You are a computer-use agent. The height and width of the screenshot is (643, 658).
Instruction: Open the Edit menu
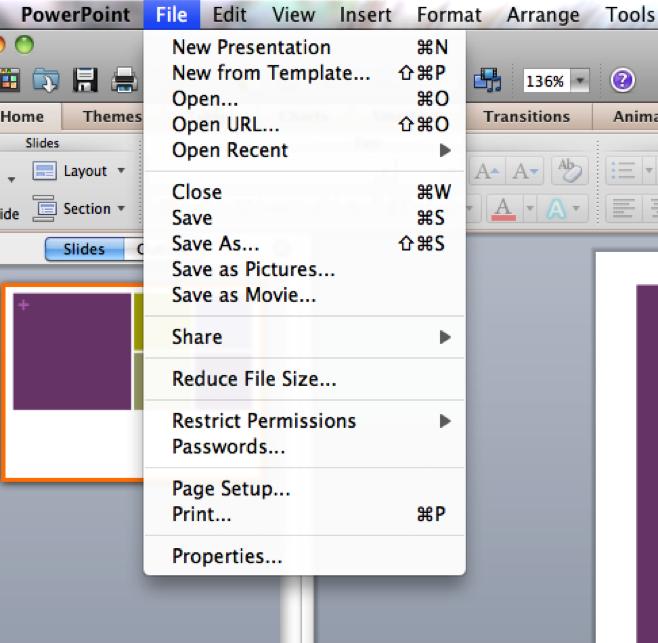pyautogui.click(x=230, y=15)
